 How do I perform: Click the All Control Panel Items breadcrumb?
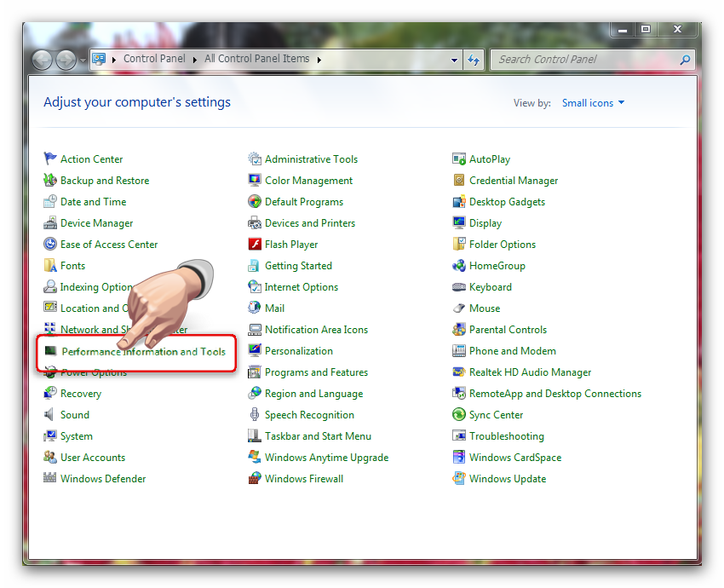pyautogui.click(x=256, y=59)
